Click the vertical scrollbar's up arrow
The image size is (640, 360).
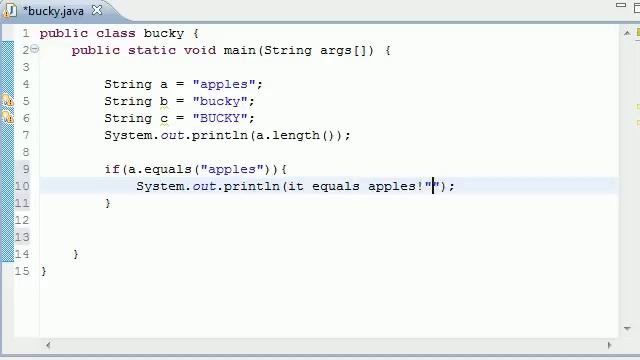tap(627, 33)
